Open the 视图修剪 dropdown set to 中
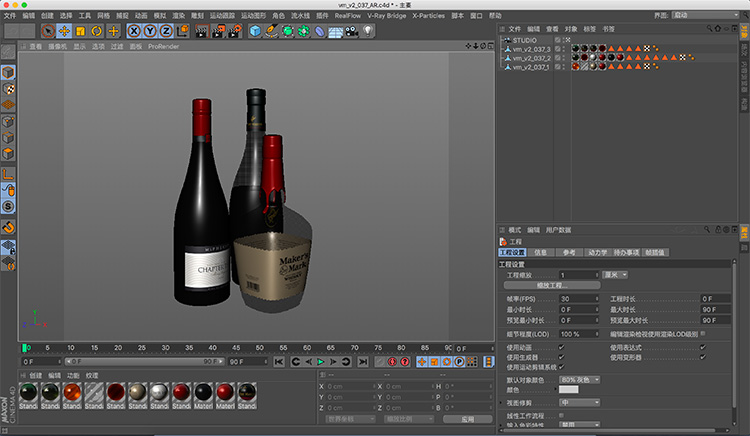This screenshot has width=750, height=436. [580, 403]
